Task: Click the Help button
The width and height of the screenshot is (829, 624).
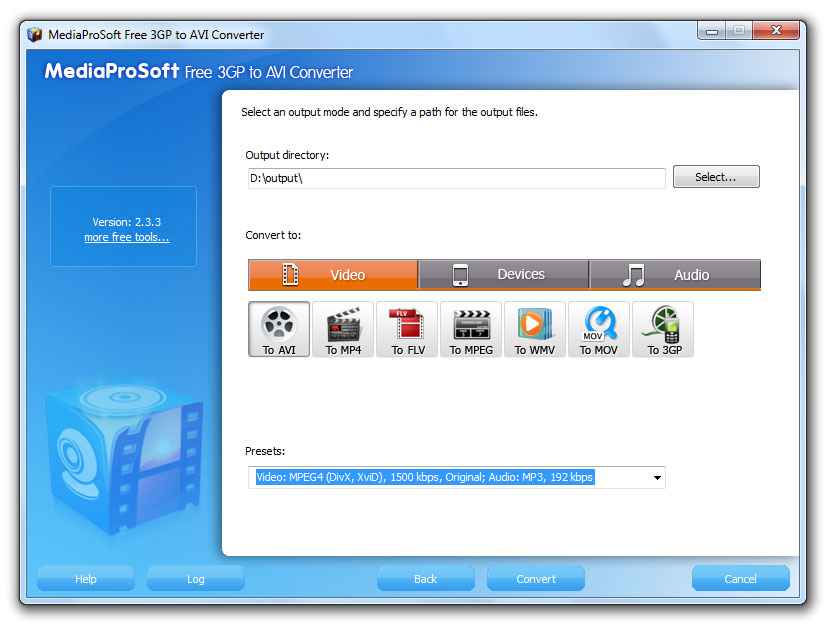Action: pos(86,579)
